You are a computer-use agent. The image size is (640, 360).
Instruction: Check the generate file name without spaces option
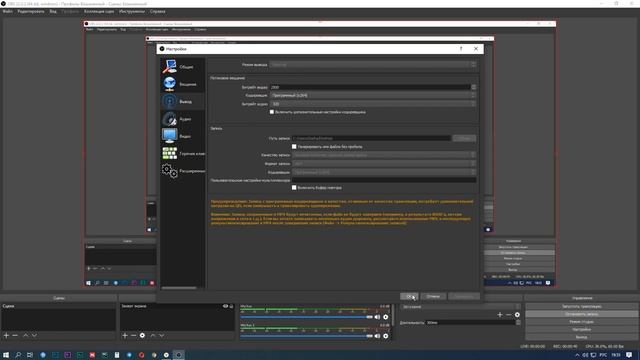click(x=294, y=147)
